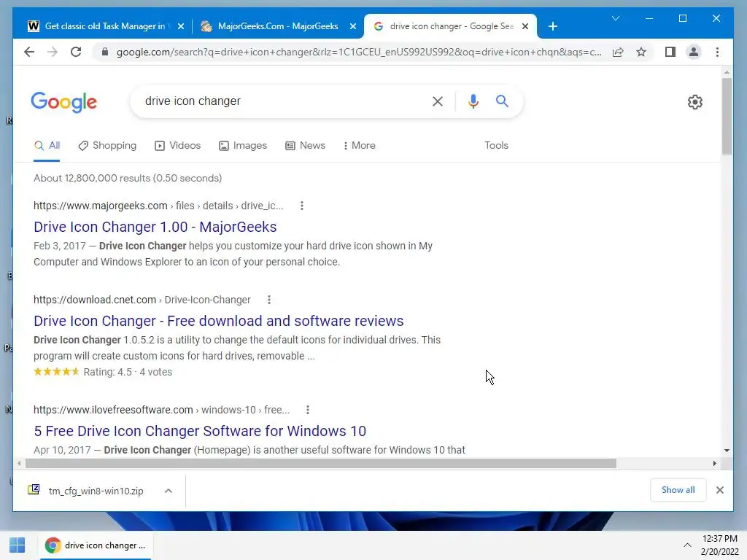Filter results by Videos
The width and height of the screenshot is (747, 560).
coord(178,146)
